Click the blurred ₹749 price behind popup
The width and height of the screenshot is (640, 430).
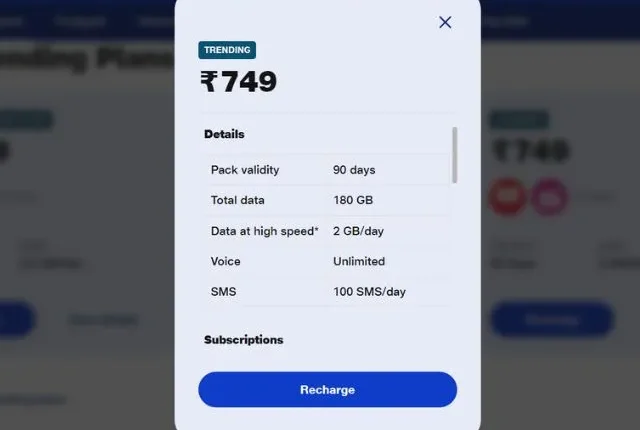[x=531, y=150]
